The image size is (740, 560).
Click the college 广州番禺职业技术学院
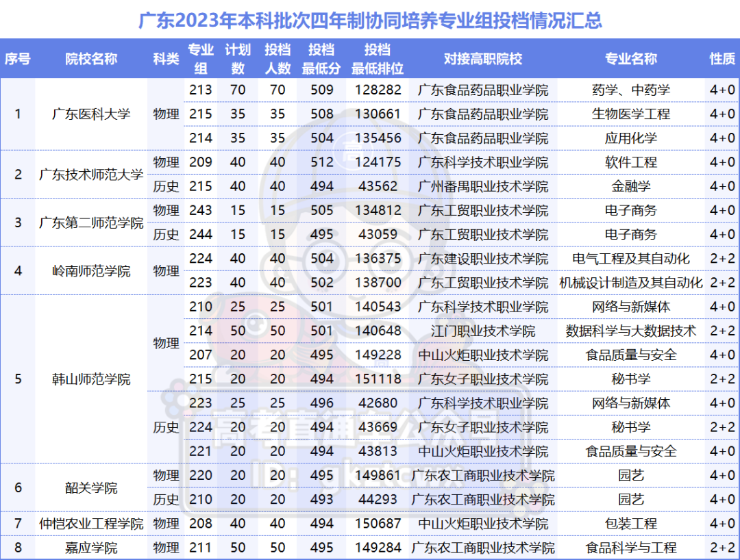(x=483, y=186)
